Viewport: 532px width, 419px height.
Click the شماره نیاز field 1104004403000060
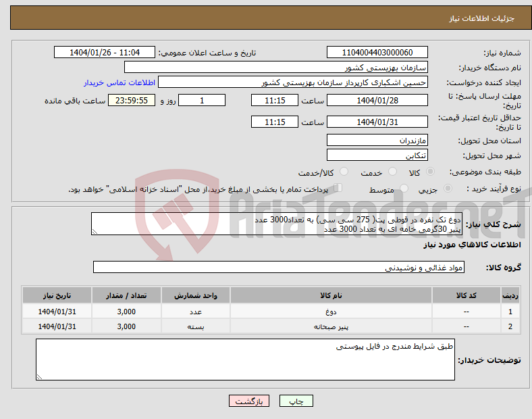(x=377, y=52)
